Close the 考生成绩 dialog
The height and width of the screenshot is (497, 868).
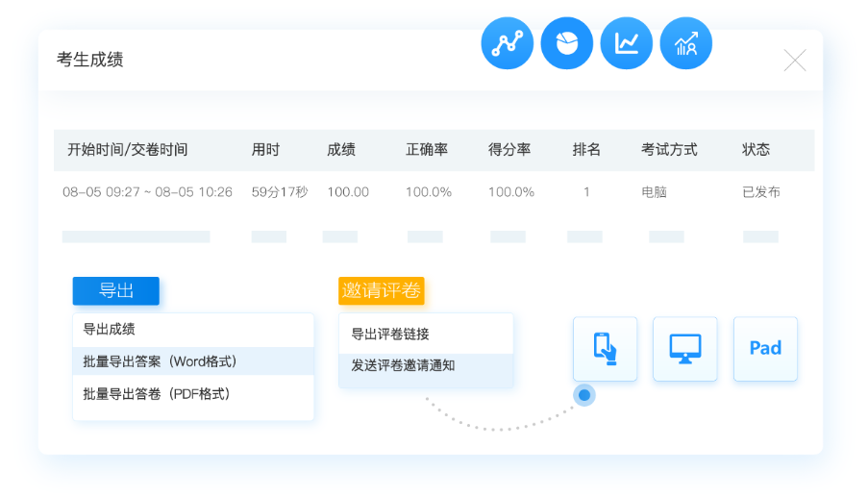click(x=794, y=61)
